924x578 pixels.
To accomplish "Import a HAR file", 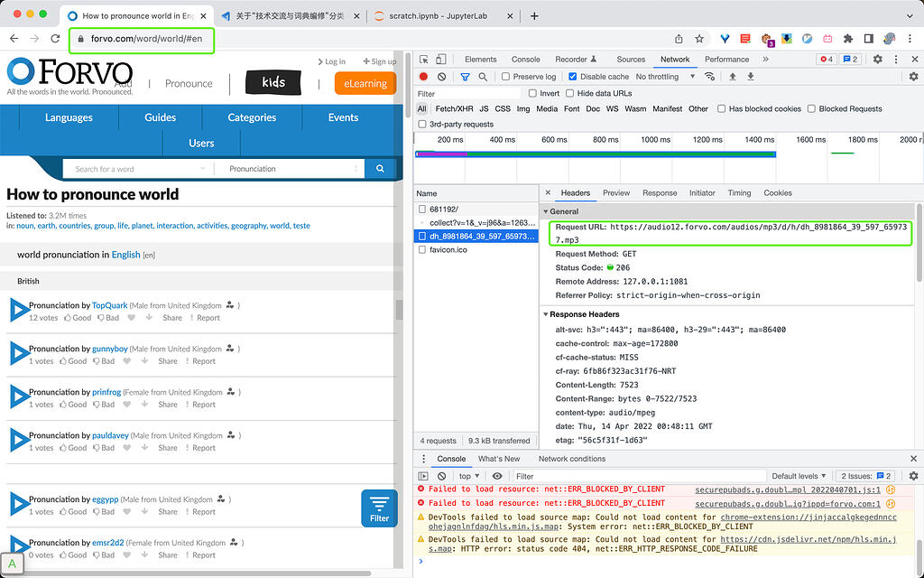I will tap(732, 76).
